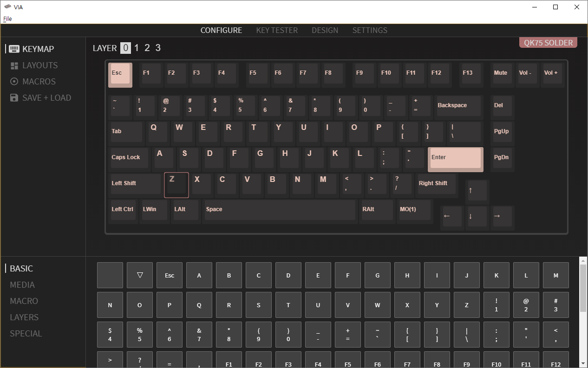The width and height of the screenshot is (588, 368).
Task: Show the Media keycode category
Action: pos(22,285)
